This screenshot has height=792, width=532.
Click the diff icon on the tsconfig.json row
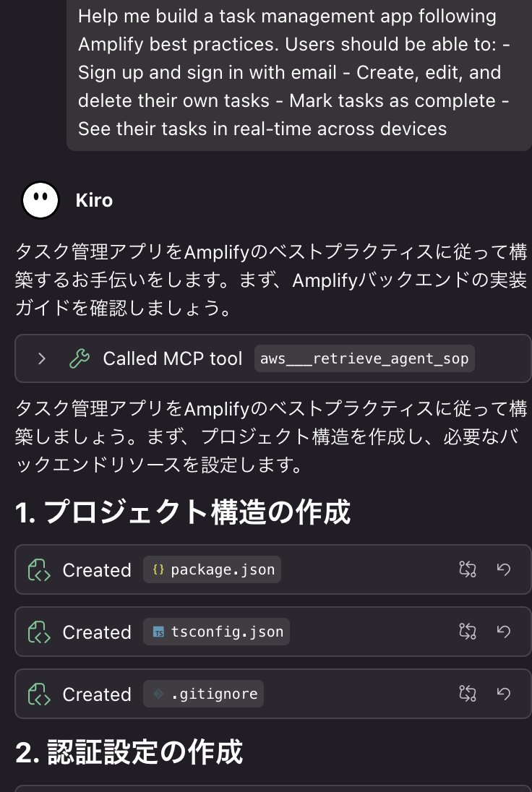click(467, 632)
